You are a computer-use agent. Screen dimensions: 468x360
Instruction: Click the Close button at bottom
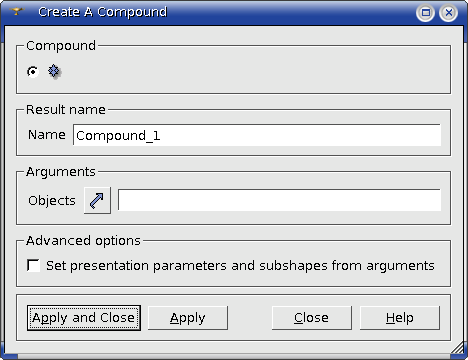(312, 318)
